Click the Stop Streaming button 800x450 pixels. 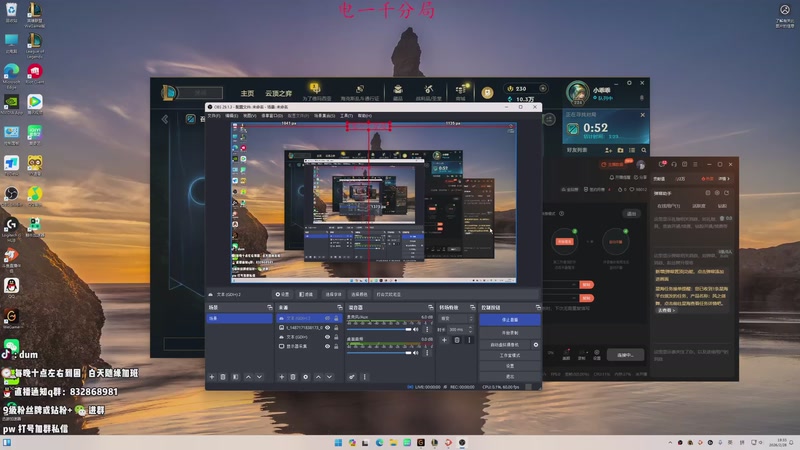tap(509, 320)
